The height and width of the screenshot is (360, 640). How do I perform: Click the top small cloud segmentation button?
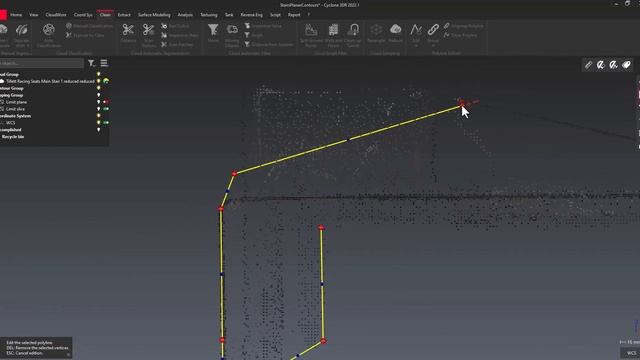(x=176, y=26)
